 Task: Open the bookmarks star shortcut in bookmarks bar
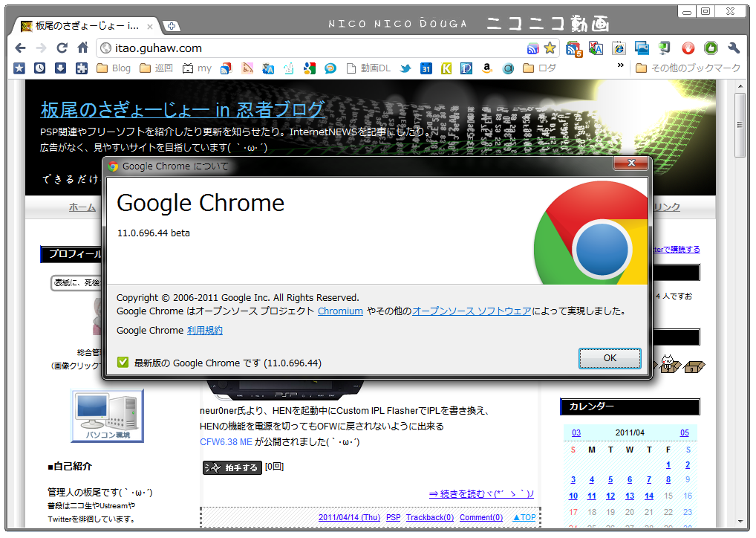(19, 68)
